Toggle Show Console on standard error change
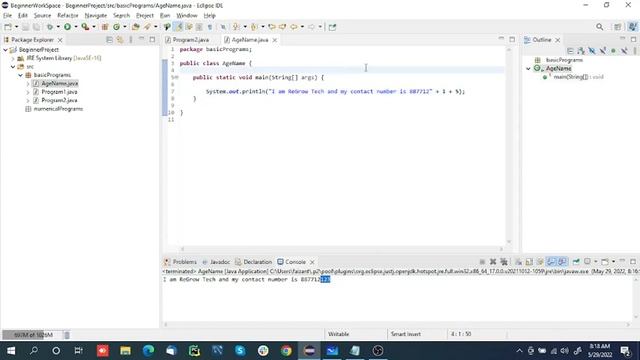640x360 pixels. (562, 262)
